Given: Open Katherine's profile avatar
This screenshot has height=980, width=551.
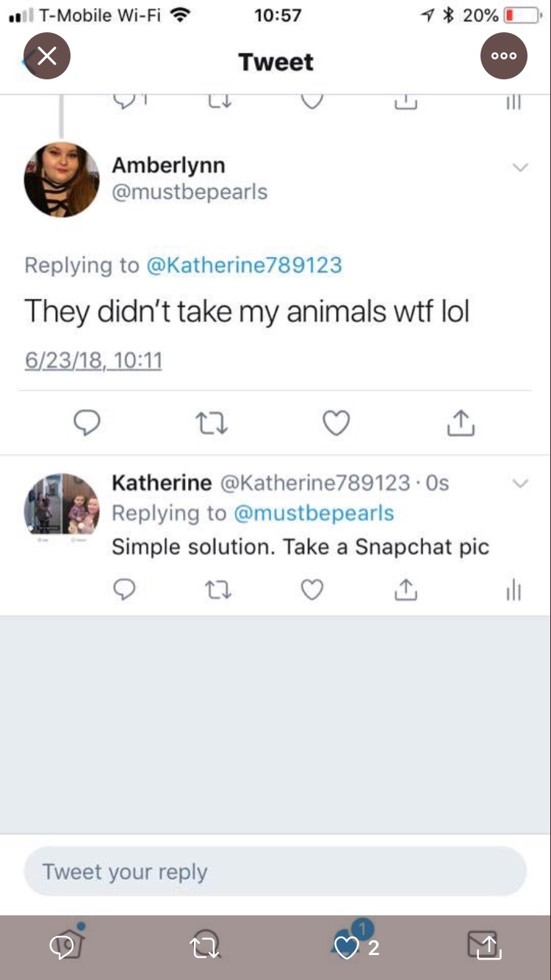Looking at the screenshot, I should coord(62,504).
